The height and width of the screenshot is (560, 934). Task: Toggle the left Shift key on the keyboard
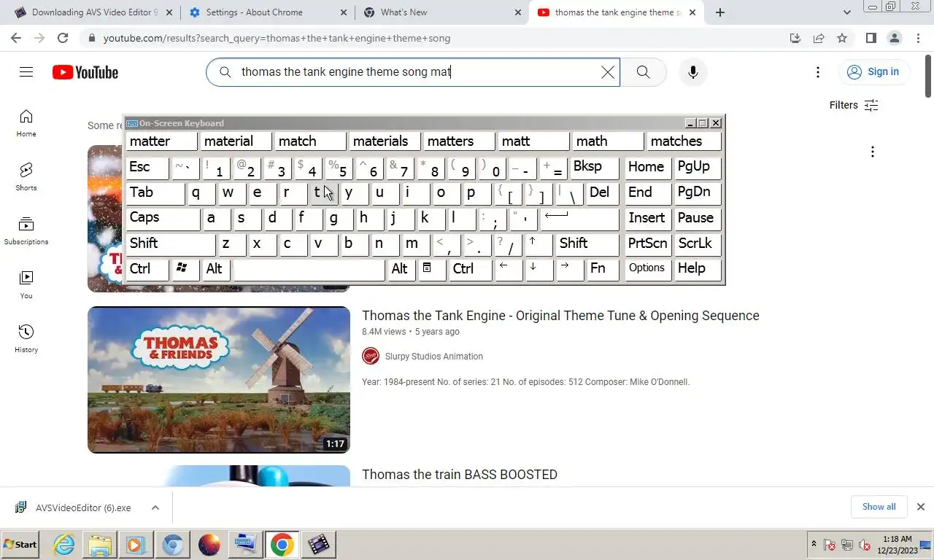click(x=170, y=244)
